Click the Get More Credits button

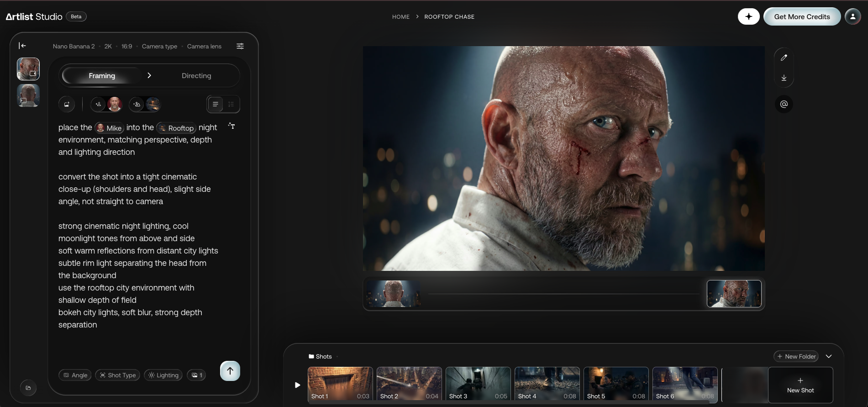tap(802, 16)
